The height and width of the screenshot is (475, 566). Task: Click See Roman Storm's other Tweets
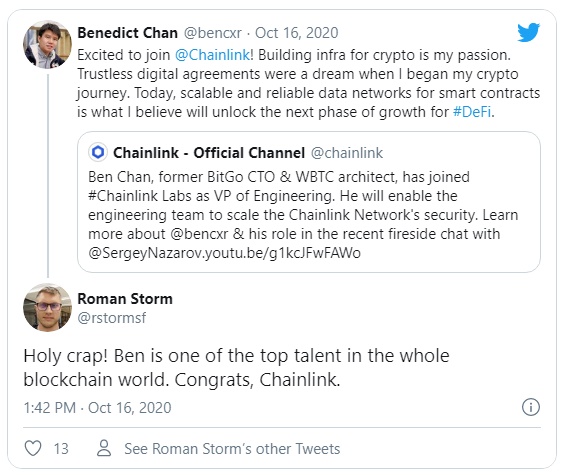coord(232,449)
